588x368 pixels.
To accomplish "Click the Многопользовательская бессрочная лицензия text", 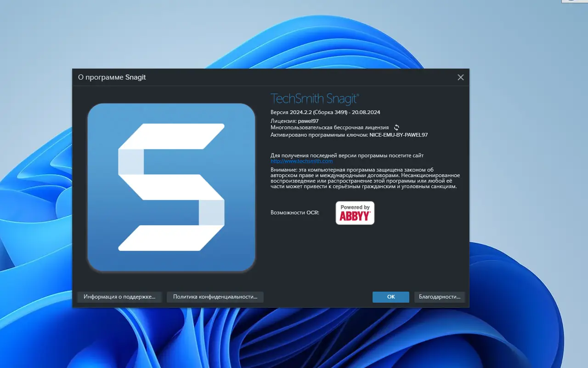I will [330, 127].
